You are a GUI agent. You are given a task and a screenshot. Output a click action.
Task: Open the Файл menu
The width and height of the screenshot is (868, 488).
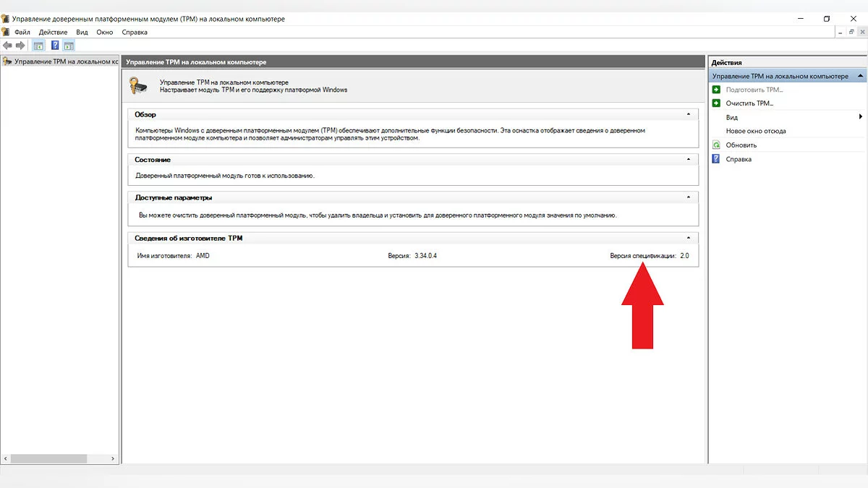click(22, 32)
